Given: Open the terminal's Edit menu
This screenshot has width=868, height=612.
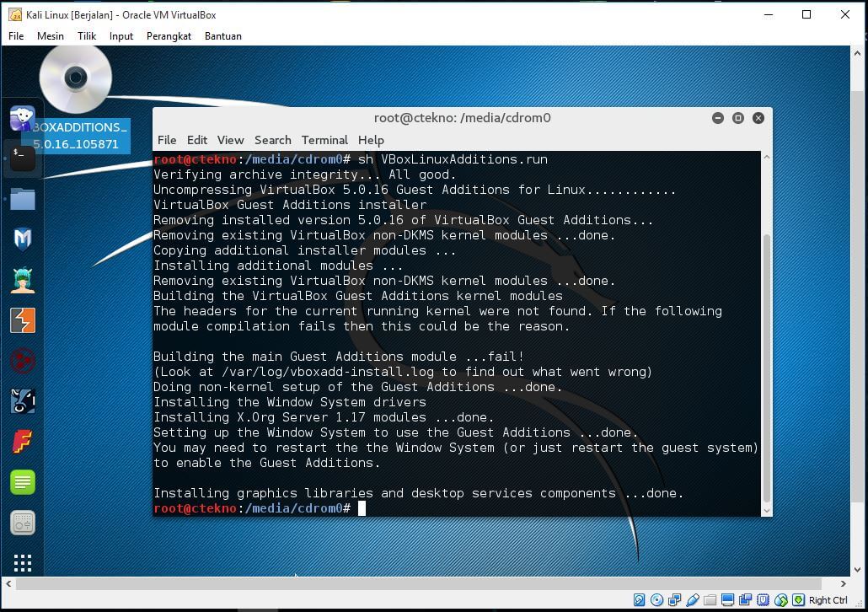Looking at the screenshot, I should 196,140.
